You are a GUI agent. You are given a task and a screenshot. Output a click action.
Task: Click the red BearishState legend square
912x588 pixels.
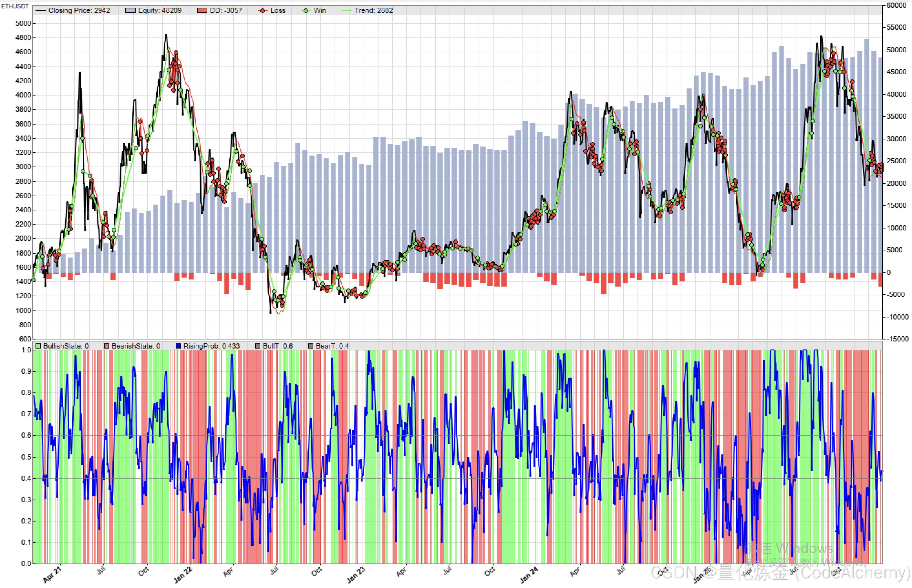107,346
